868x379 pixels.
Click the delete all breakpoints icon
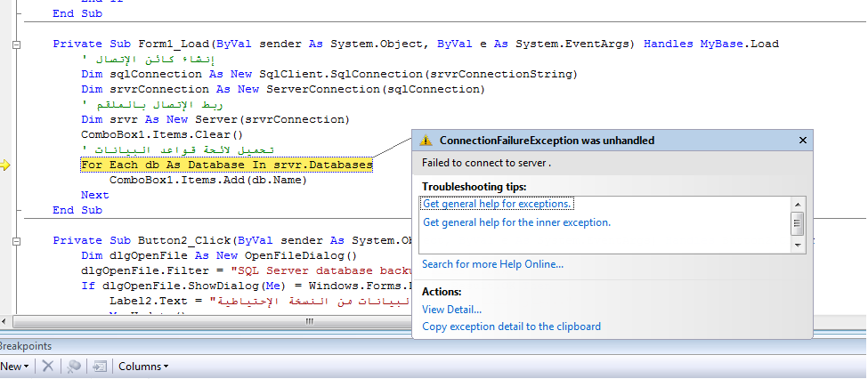(x=74, y=366)
